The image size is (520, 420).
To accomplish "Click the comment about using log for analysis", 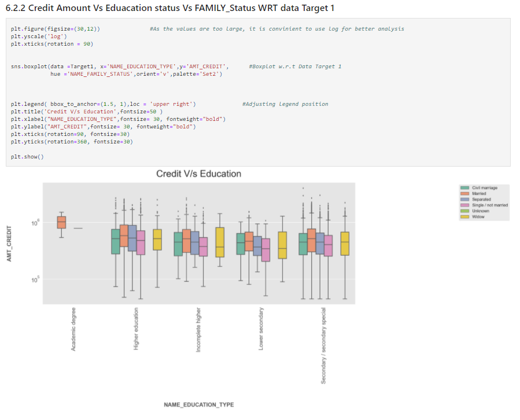I will 277,29.
